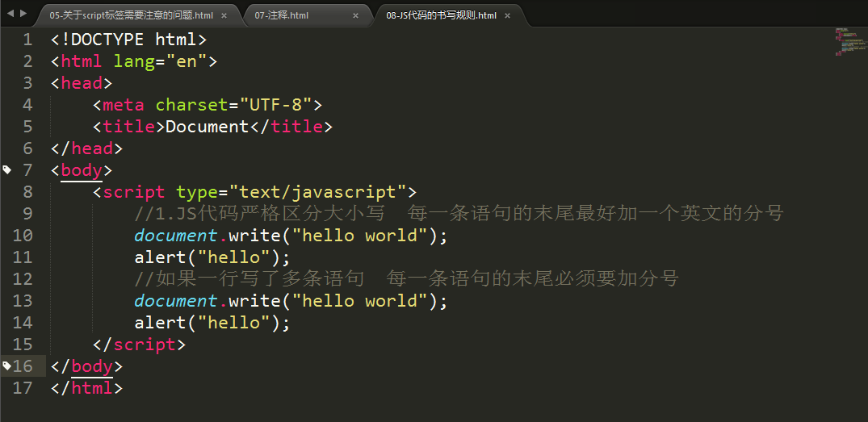This screenshot has height=422, width=868.
Task: Click line number 5 in gutter
Action: (27, 127)
